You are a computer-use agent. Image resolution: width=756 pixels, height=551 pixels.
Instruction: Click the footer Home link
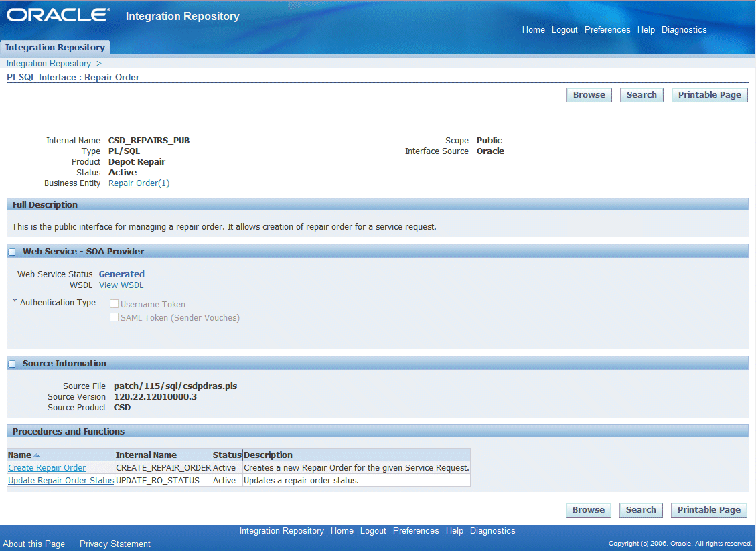click(342, 531)
